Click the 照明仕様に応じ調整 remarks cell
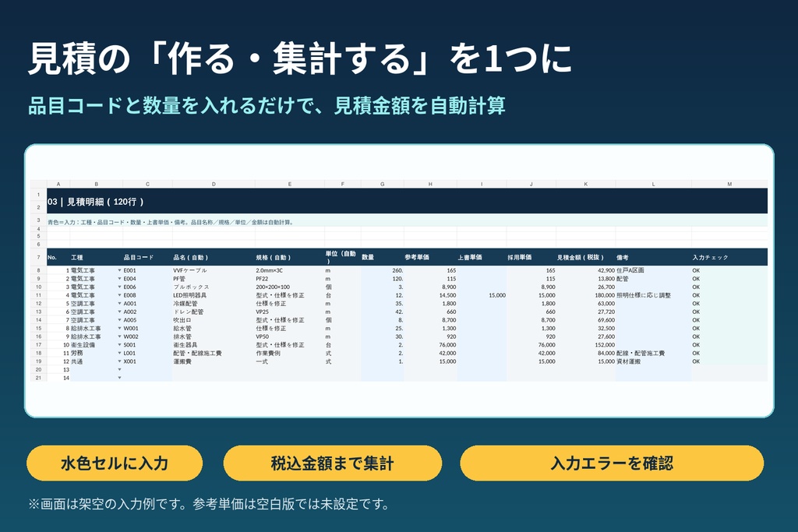 pos(654,295)
